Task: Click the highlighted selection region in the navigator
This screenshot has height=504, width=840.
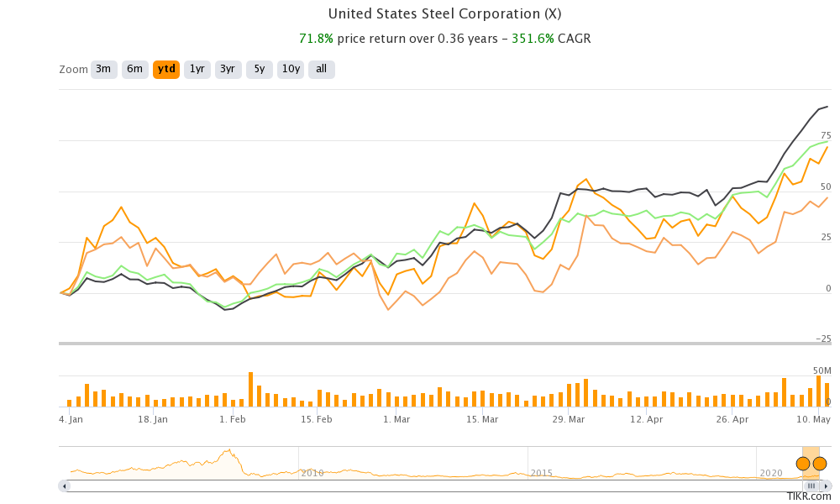Action: (811, 454)
